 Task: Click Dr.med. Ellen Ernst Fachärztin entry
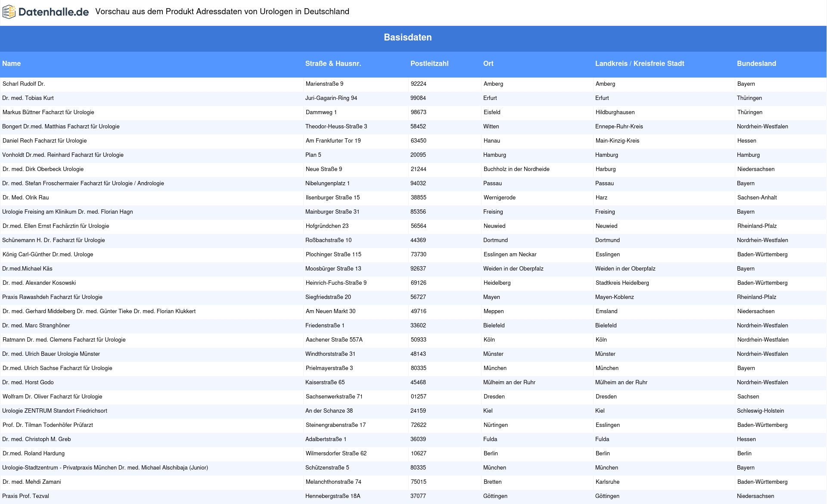tap(56, 226)
